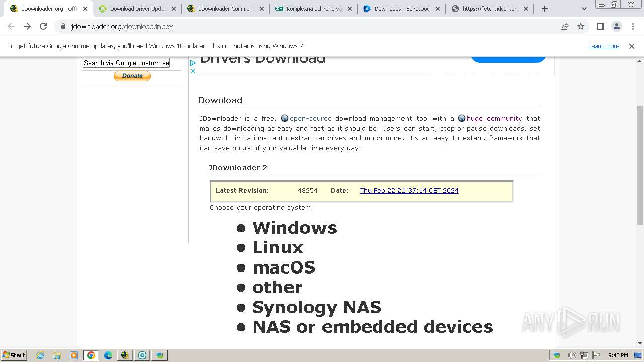The width and height of the screenshot is (644, 362).
Task: Open the Action Center flag icon
Action: [596, 355]
